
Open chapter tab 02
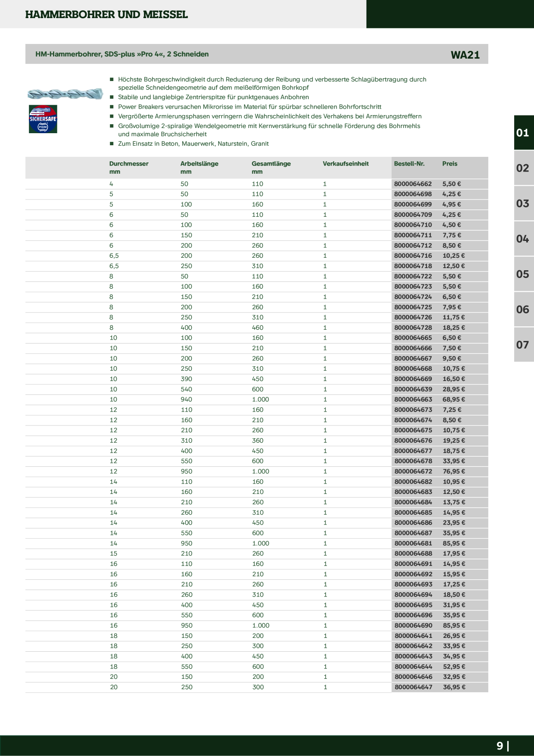tap(524, 168)
